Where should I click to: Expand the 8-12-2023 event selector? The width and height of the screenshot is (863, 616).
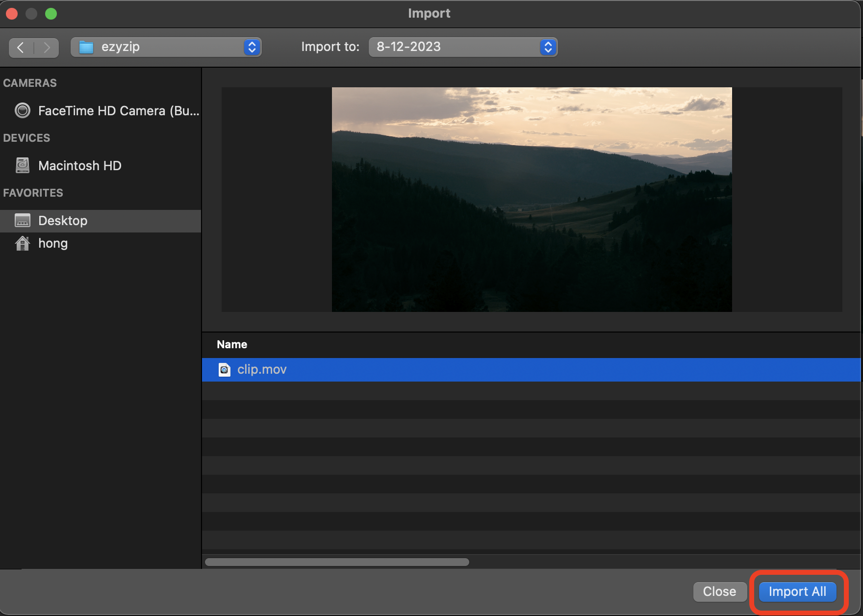pos(548,47)
